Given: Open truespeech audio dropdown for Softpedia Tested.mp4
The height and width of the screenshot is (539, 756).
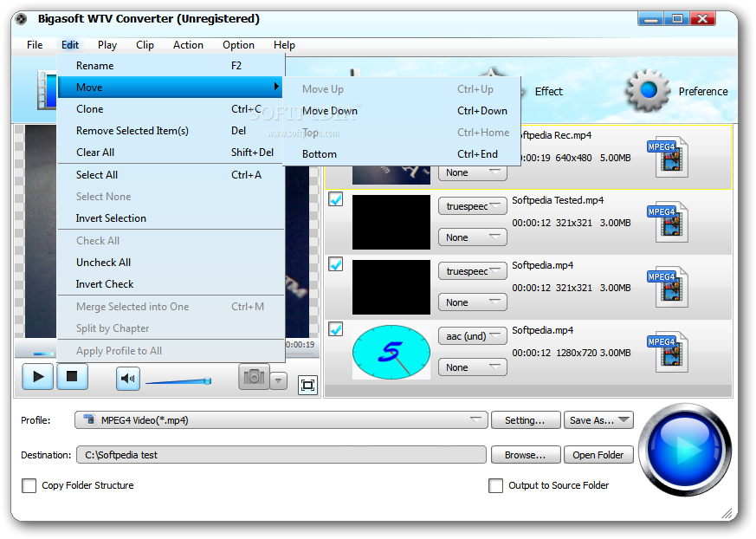Looking at the screenshot, I should (x=473, y=206).
